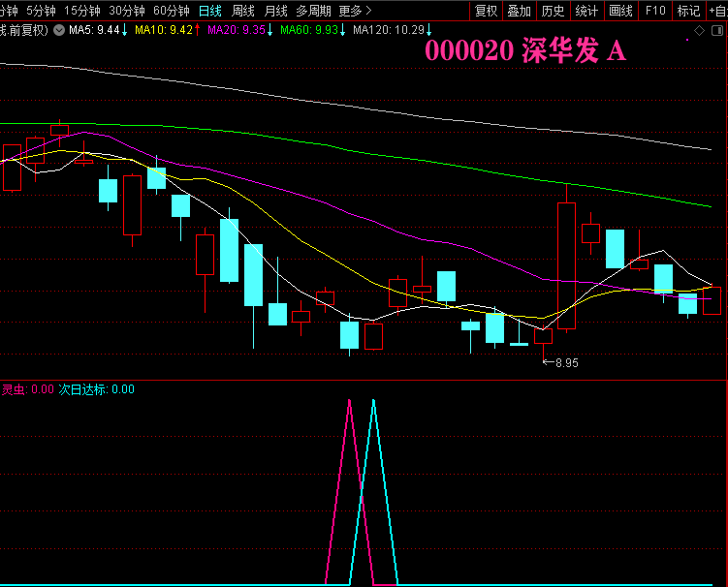Click the MA5: 9.44 indicator label

pos(98,30)
